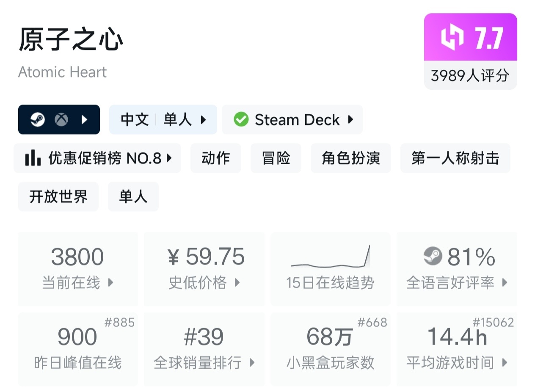Expand the platform list arrow
This screenshot has height=392, width=535.
[84, 120]
